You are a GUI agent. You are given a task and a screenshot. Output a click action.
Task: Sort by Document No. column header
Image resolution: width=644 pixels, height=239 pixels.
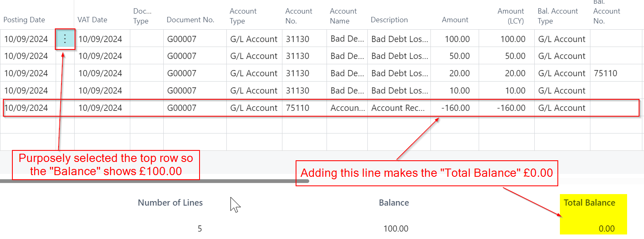[x=190, y=20]
